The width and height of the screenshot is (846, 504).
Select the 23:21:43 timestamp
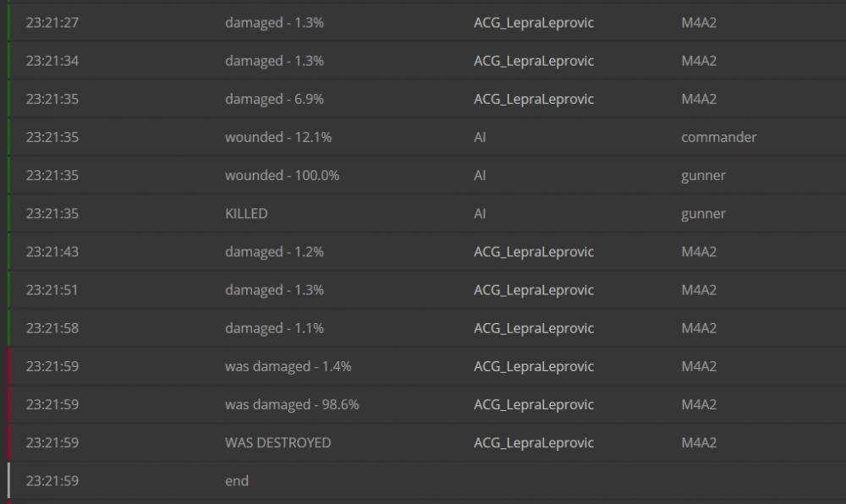tap(52, 252)
